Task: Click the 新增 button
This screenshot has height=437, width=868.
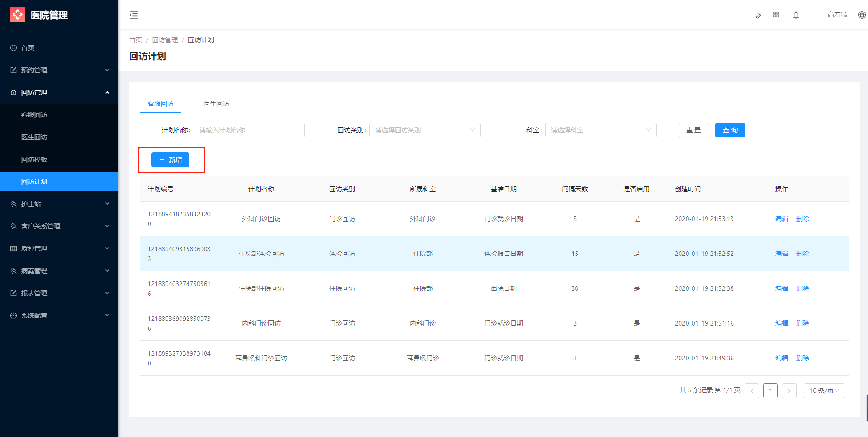Action: (170, 160)
